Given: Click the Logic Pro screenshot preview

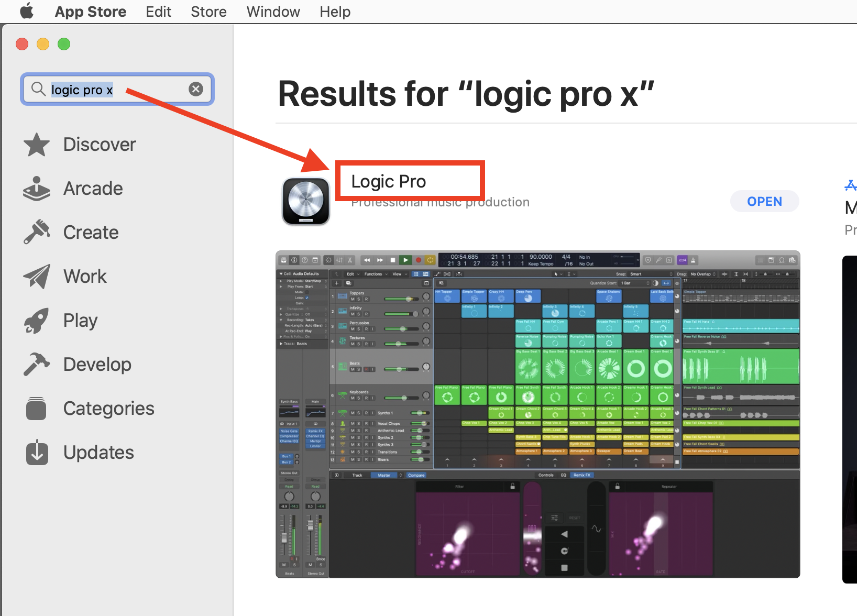Looking at the screenshot, I should (x=537, y=414).
